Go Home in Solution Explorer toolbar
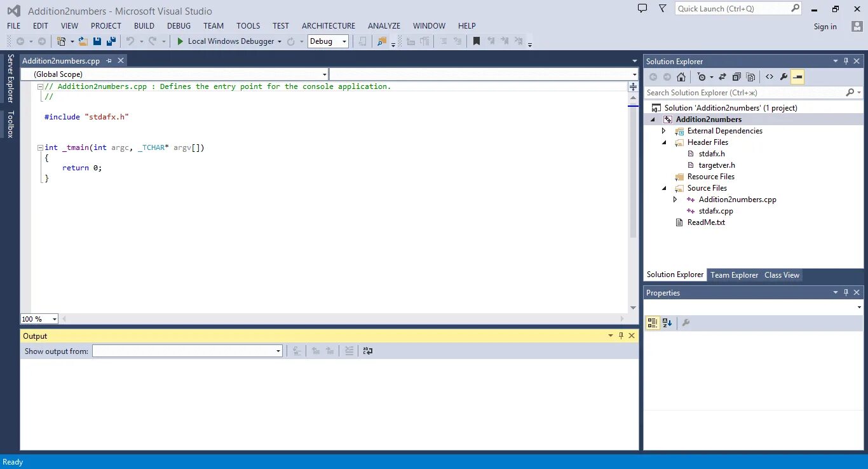This screenshot has width=868, height=469. click(681, 77)
